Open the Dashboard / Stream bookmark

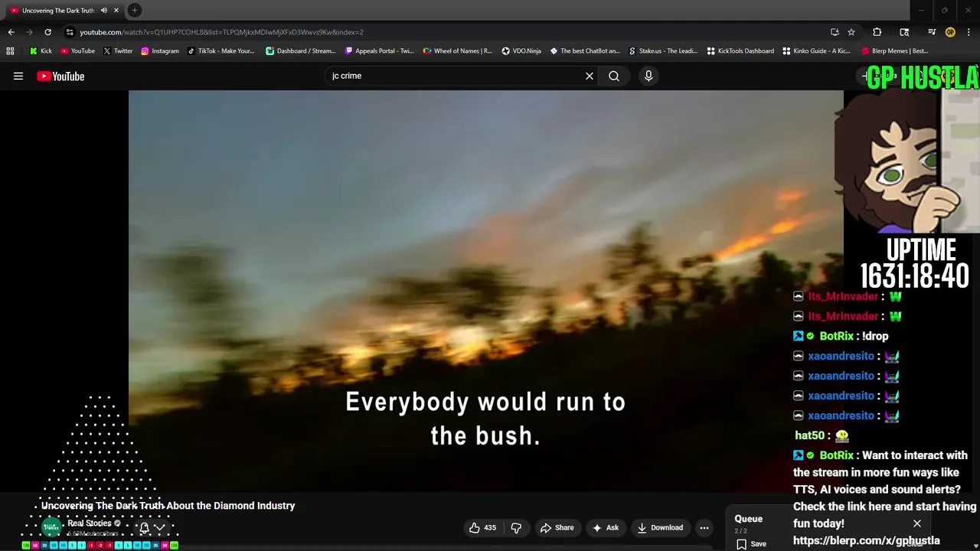(300, 51)
